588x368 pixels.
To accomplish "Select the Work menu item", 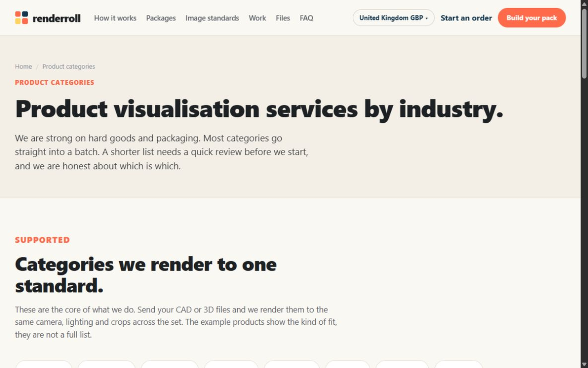I will (x=257, y=18).
